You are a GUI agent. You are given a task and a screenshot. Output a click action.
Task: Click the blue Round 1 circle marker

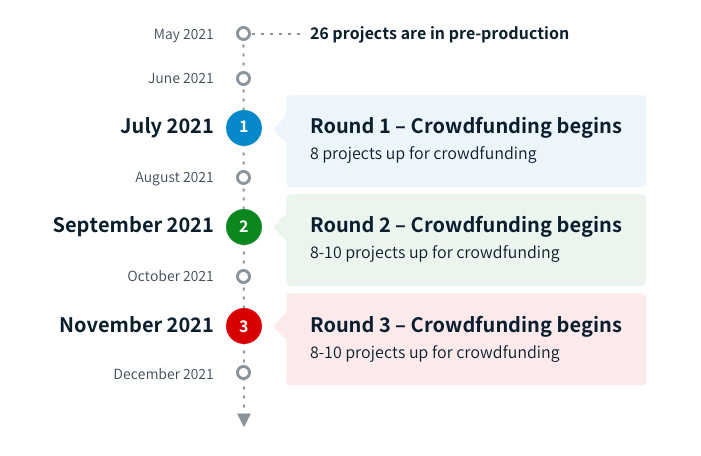(x=243, y=127)
